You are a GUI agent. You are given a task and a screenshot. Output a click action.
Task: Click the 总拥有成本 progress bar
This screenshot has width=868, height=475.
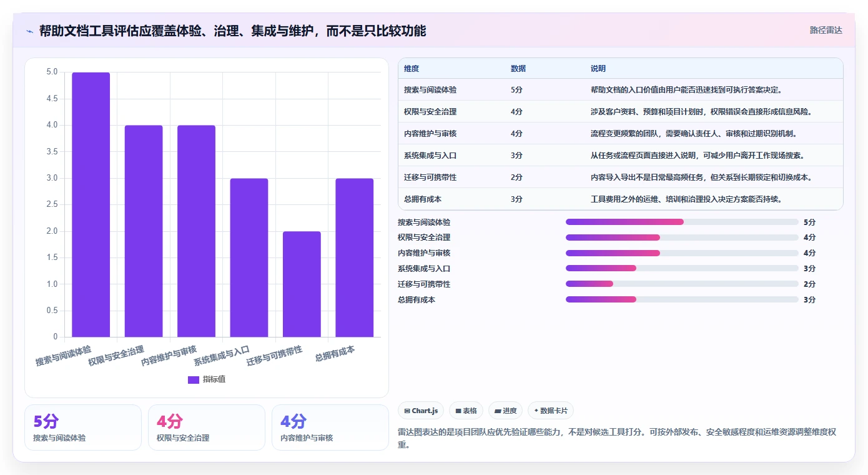[682, 299]
